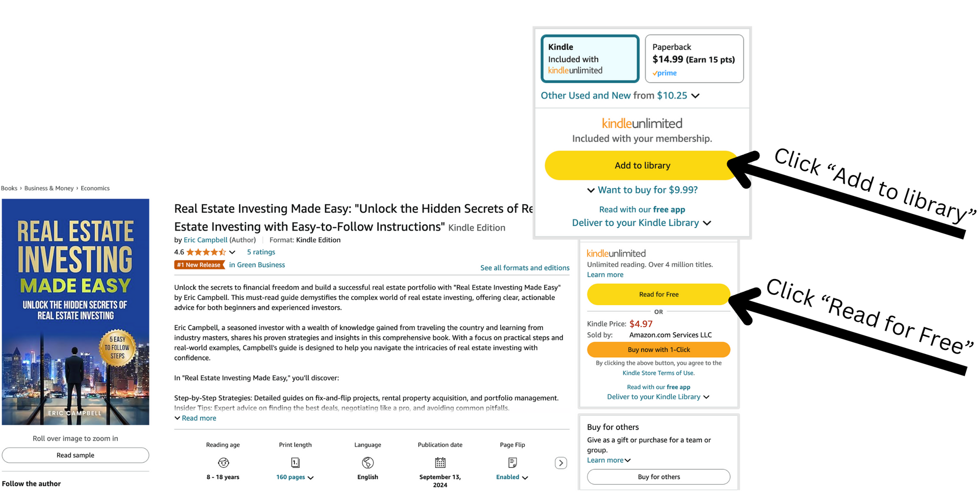Expand Want to buy for $9.99
This screenshot has width=980, height=501.
point(642,190)
